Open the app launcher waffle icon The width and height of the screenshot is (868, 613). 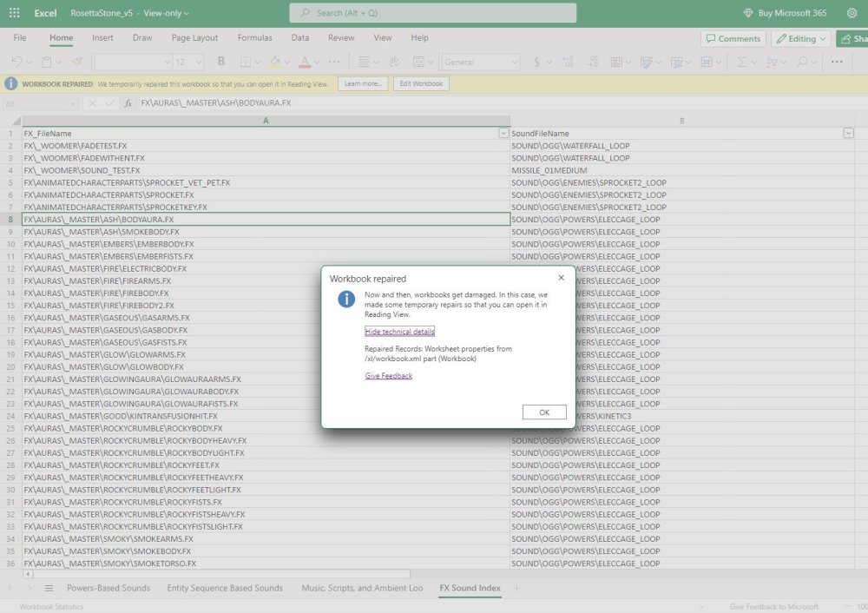14,13
